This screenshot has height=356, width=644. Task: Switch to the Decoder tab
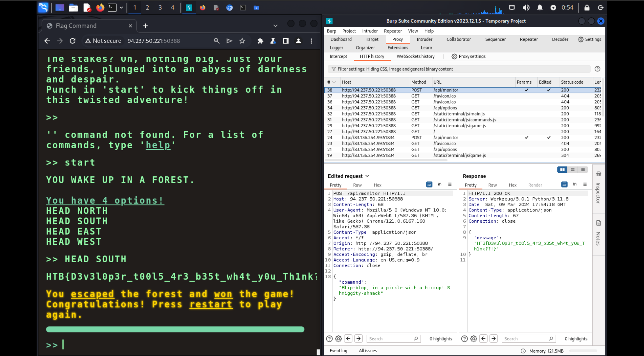pyautogui.click(x=560, y=39)
